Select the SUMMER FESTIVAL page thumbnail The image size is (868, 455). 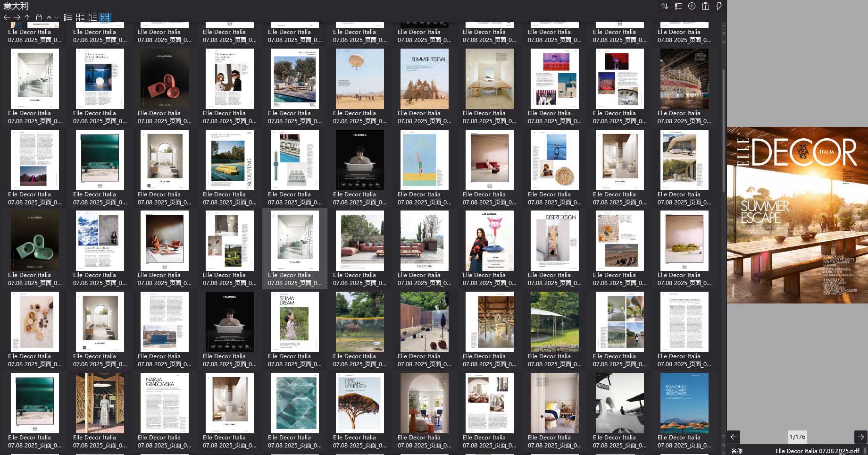424,79
